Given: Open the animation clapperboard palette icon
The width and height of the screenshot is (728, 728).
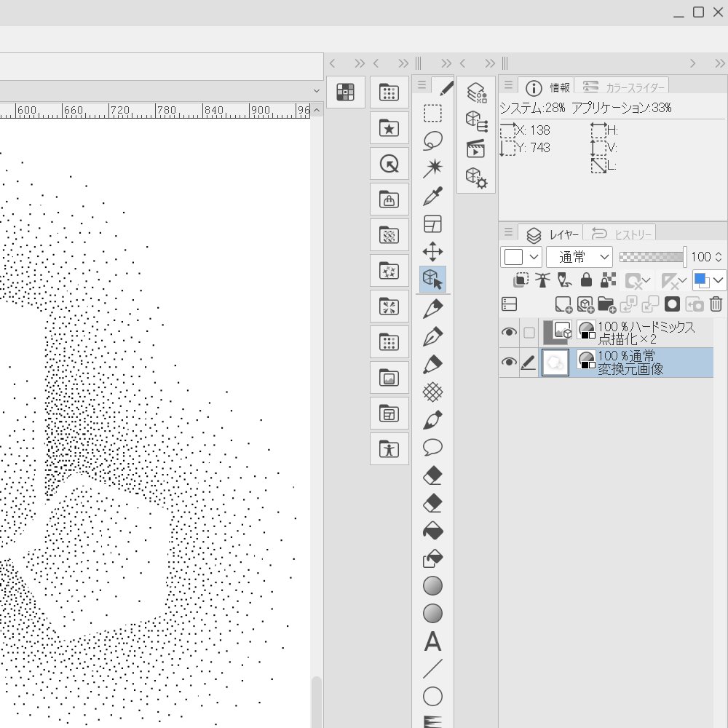Looking at the screenshot, I should (476, 149).
